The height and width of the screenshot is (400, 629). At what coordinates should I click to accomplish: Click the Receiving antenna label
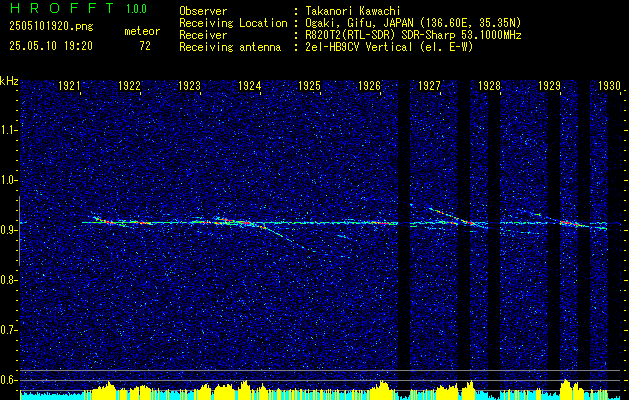pyautogui.click(x=230, y=47)
